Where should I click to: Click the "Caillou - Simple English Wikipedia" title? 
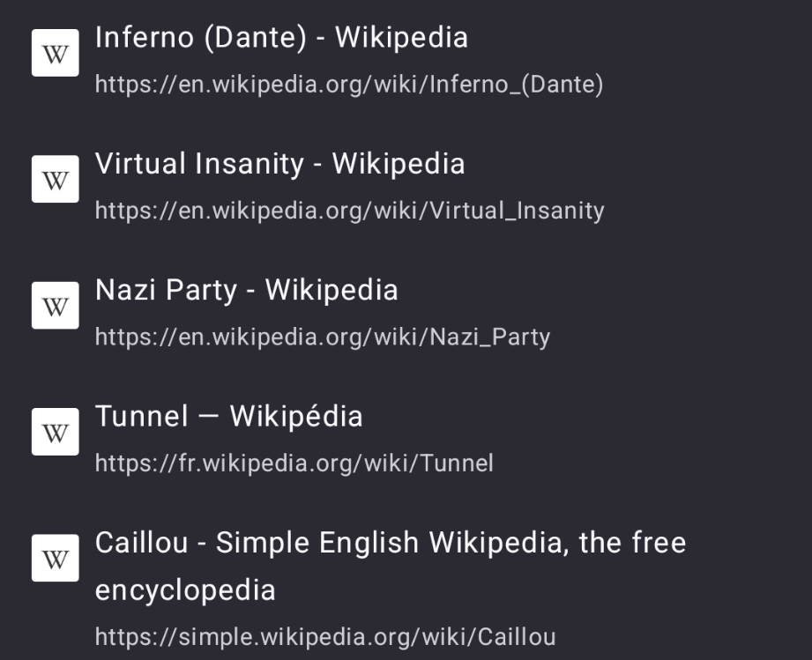(x=390, y=542)
